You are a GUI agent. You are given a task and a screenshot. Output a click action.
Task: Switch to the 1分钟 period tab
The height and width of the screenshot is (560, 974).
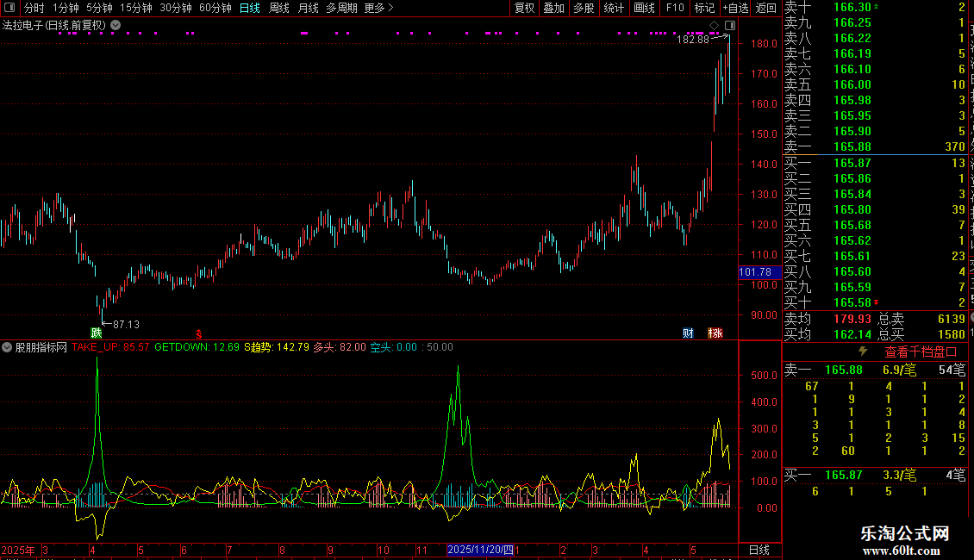pos(66,8)
